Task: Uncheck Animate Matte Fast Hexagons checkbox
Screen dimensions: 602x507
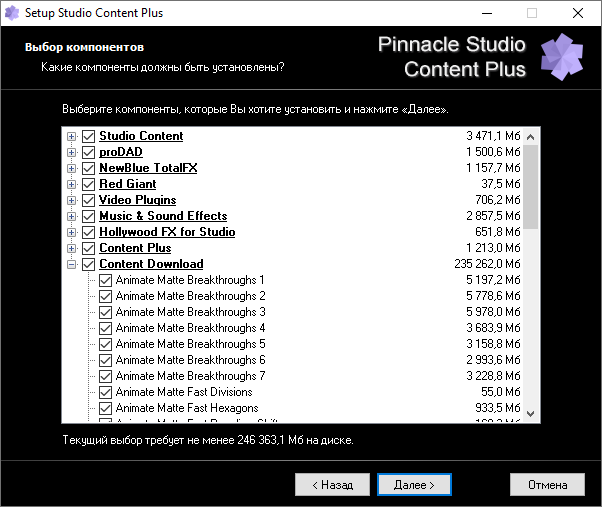Action: tap(106, 408)
